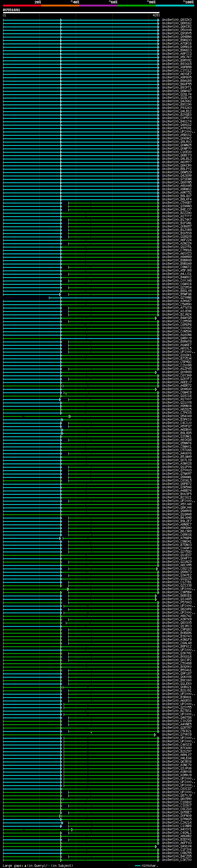Viewport: 197px width, 868px height.
Task: Select hit label UniRef100_Q46TD6
Action: 177,717
